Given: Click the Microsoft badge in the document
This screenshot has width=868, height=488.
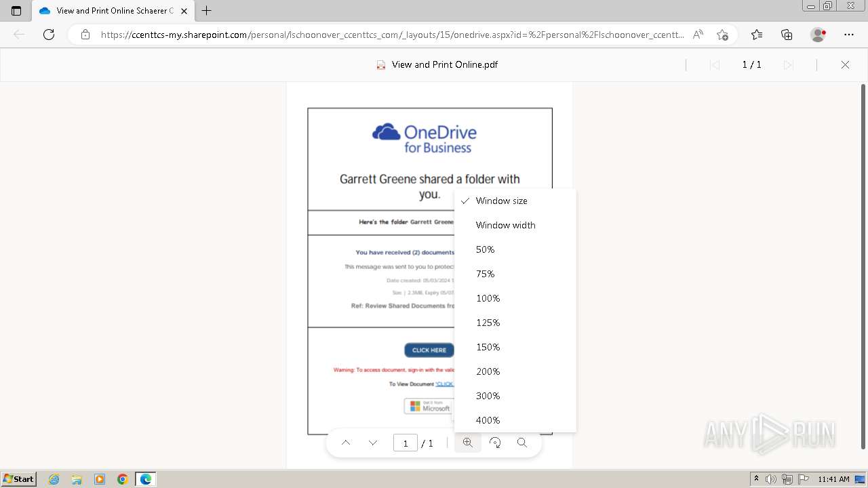Looking at the screenshot, I should (429, 406).
